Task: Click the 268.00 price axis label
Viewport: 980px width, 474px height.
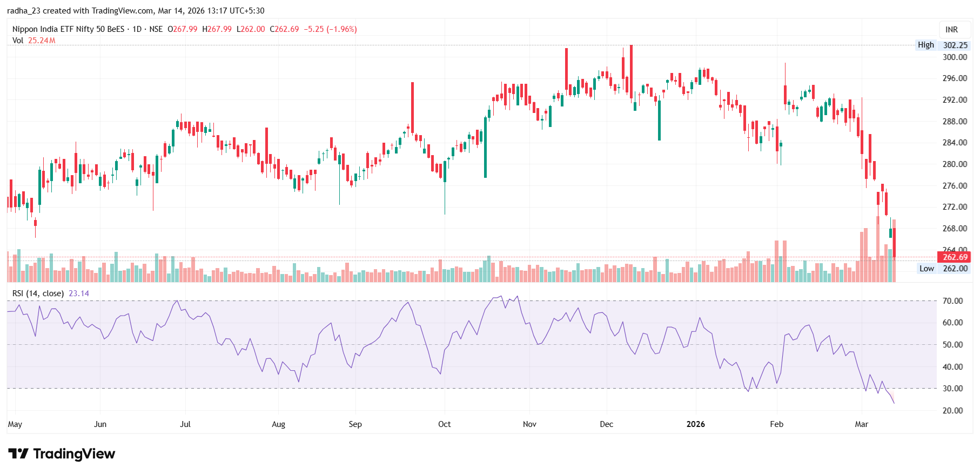Action: (955, 229)
